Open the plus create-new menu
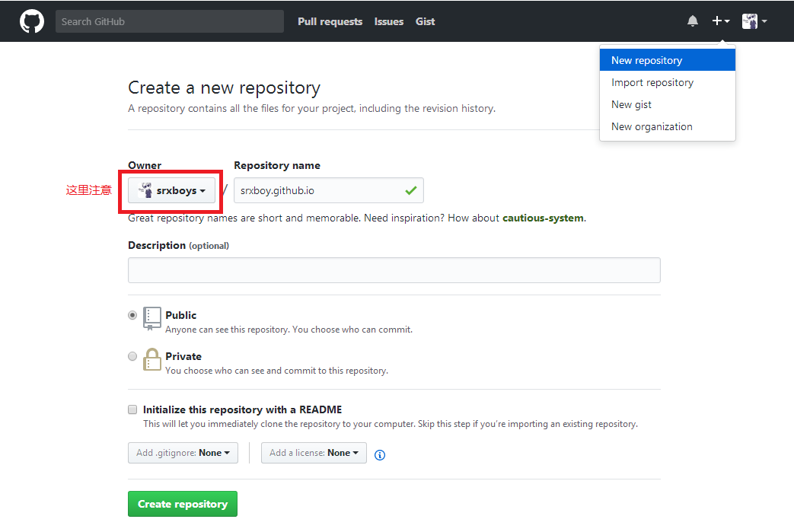Screen dimensions: 794x532 [x=721, y=21]
